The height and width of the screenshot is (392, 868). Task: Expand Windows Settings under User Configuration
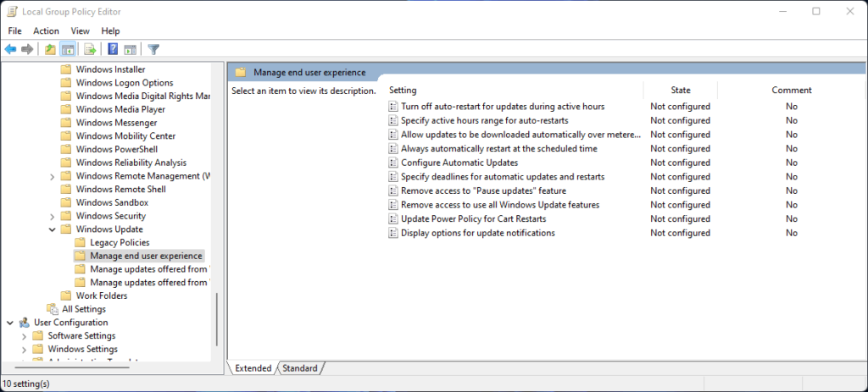[x=24, y=350]
